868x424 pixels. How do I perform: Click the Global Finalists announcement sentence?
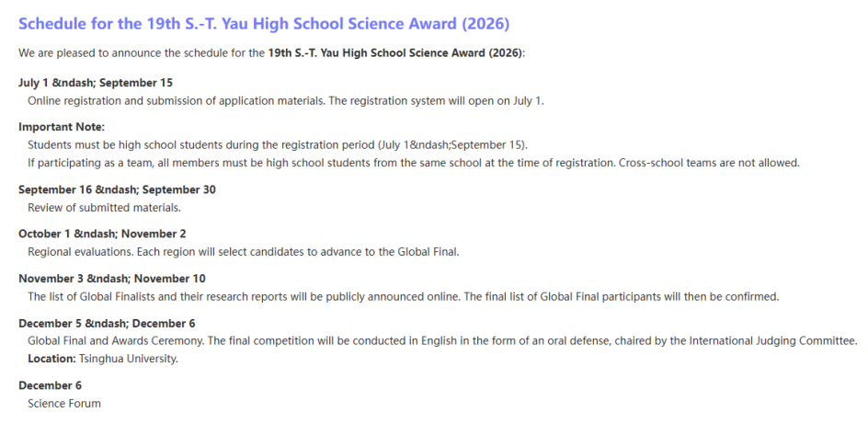[x=403, y=296]
